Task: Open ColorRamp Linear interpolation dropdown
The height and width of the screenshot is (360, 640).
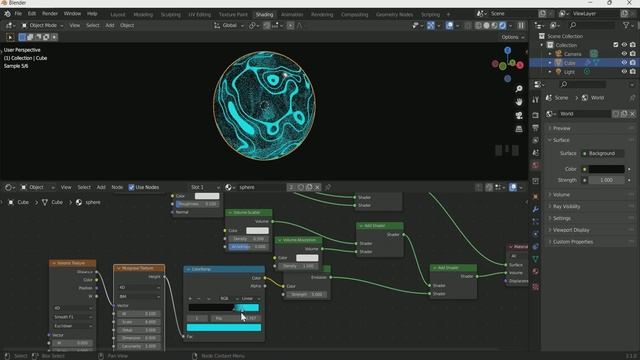Action: 250,298
